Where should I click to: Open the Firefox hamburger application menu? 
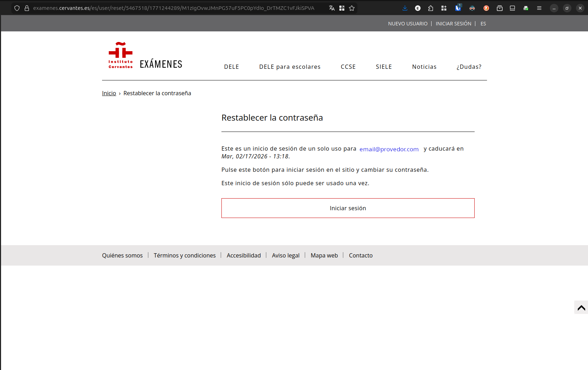(539, 8)
